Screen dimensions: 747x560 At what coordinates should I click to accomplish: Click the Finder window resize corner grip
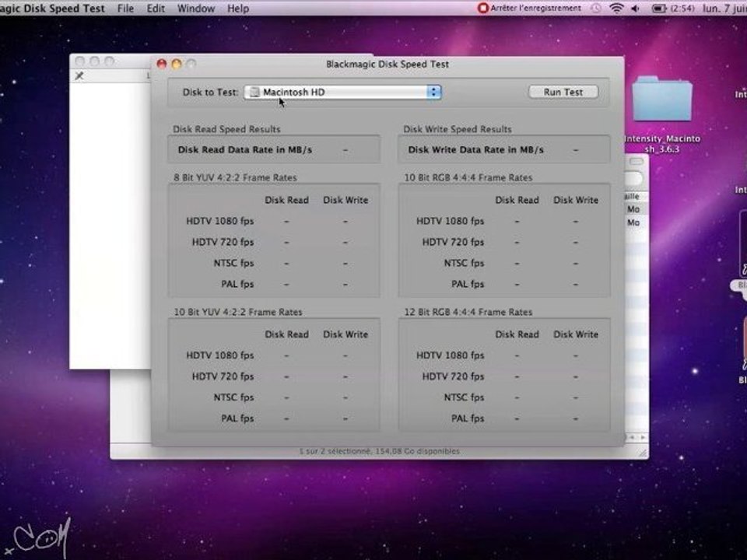[x=643, y=453]
